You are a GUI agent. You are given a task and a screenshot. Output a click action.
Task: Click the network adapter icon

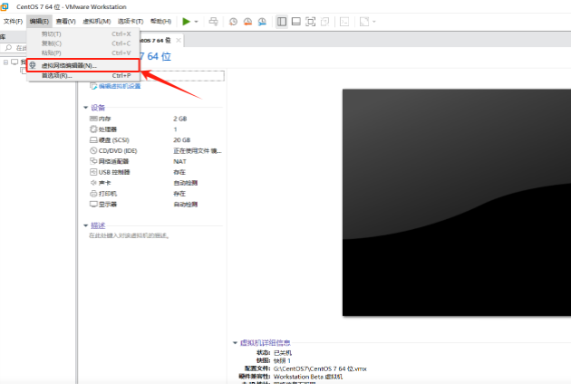click(x=93, y=161)
